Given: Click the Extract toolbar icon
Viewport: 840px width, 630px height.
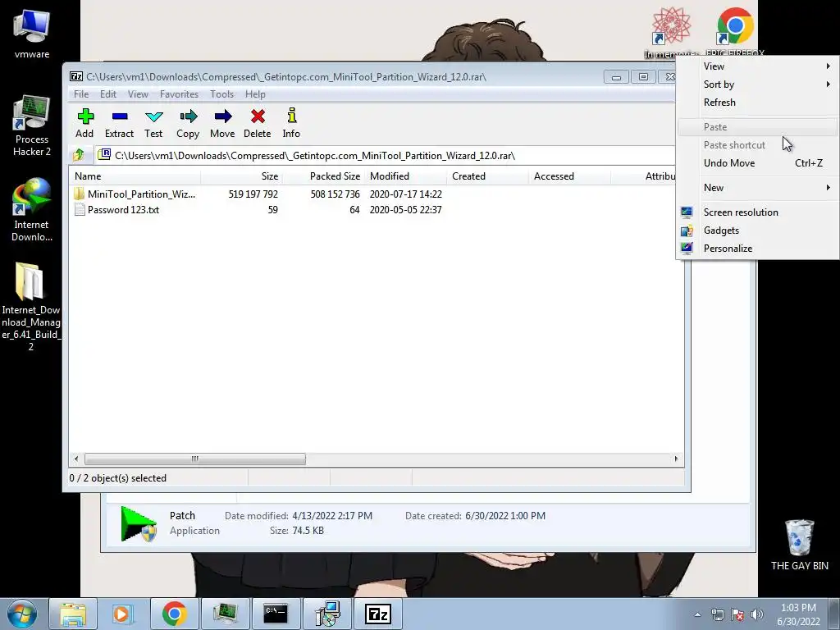Looking at the screenshot, I should pyautogui.click(x=119, y=123).
